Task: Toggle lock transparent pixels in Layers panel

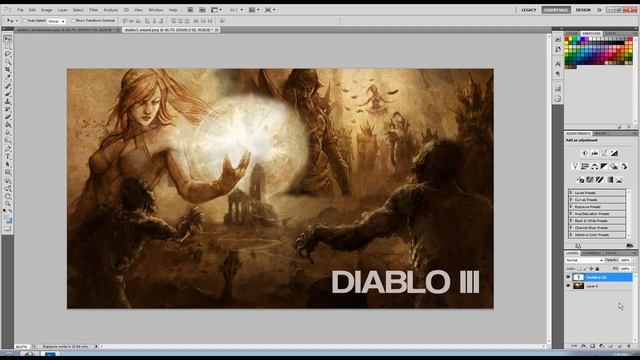Action: coord(579,269)
